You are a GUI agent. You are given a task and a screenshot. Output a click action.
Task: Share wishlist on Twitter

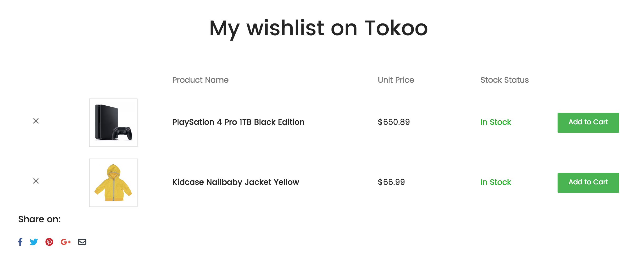click(x=34, y=242)
